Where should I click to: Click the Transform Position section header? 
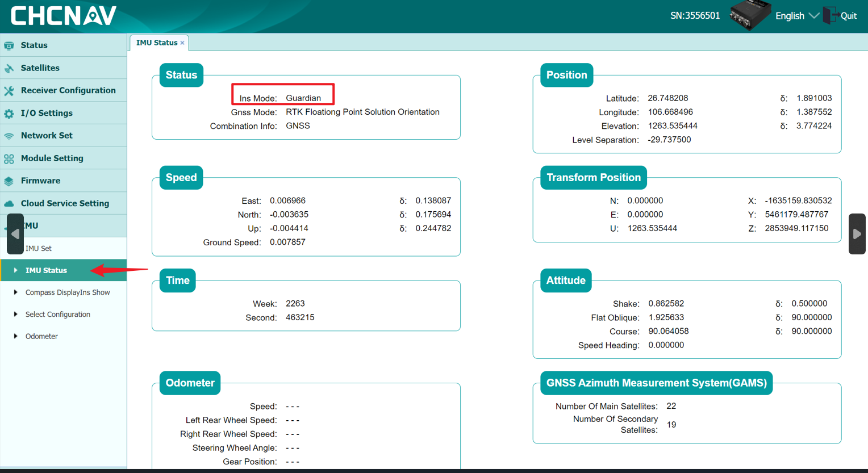pyautogui.click(x=594, y=178)
